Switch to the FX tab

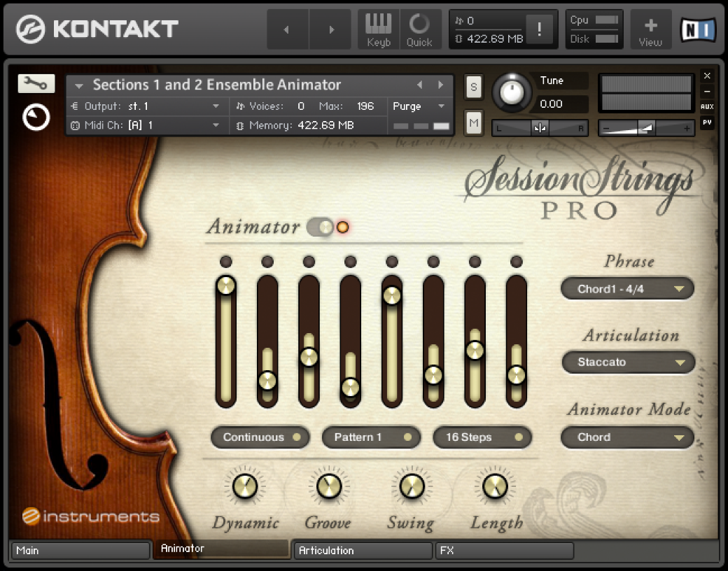pos(504,551)
